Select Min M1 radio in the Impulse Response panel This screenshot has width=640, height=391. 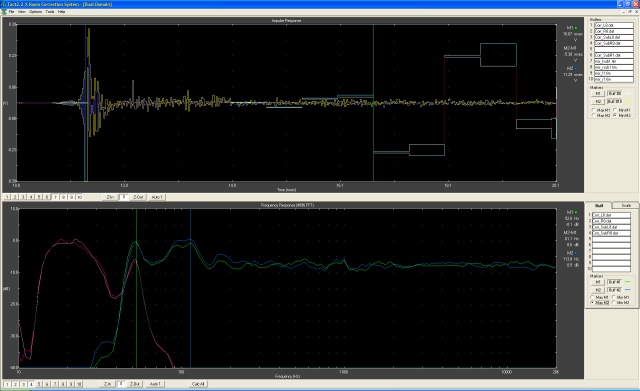[622, 110]
